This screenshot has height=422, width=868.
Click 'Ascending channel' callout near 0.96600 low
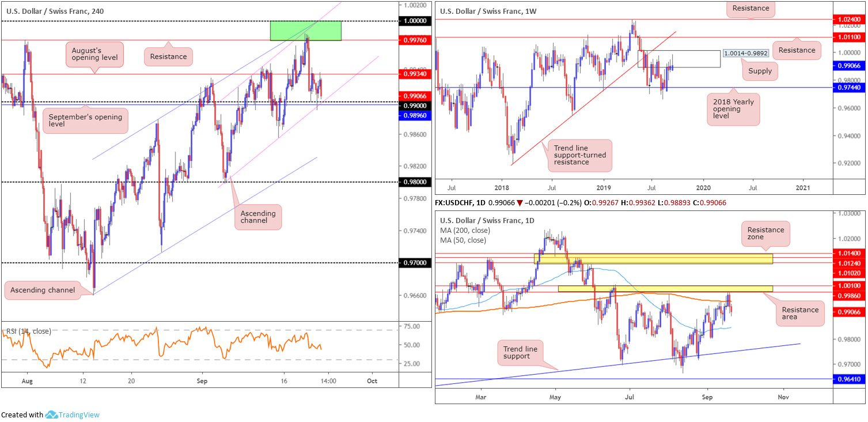[51, 290]
